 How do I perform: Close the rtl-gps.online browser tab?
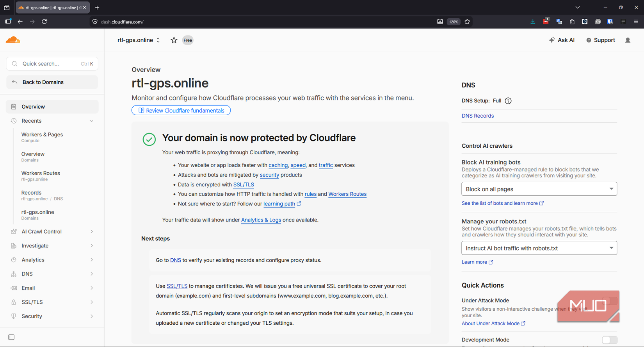click(x=85, y=7)
